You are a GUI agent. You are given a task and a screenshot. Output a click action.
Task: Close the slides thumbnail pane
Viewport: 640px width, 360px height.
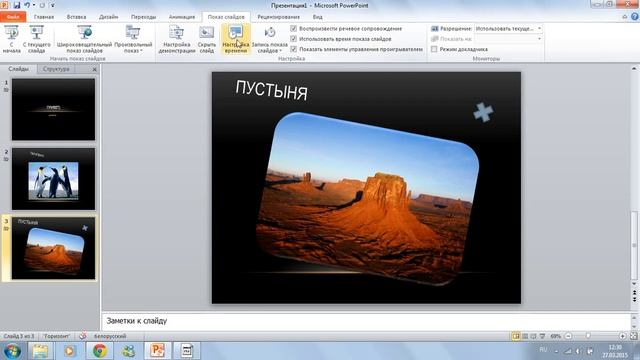coord(94,69)
